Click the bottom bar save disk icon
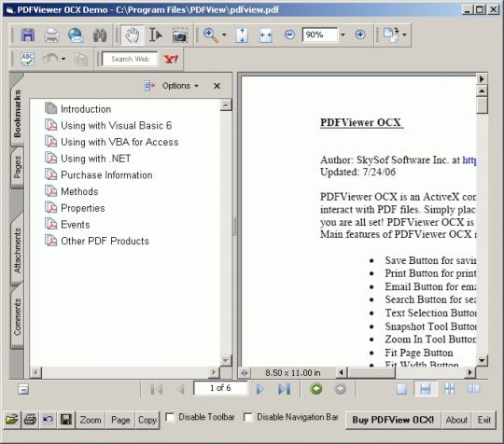This screenshot has height=444, width=504. click(66, 420)
